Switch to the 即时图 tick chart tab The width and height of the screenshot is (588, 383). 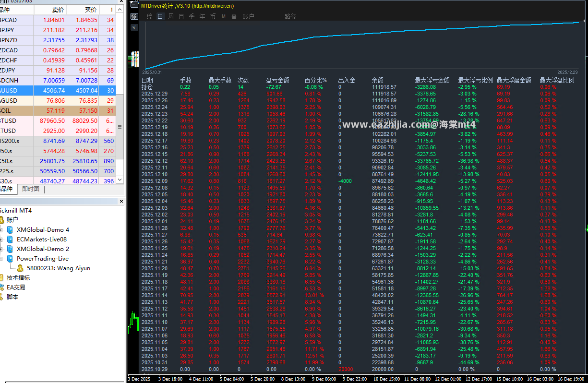(31, 189)
